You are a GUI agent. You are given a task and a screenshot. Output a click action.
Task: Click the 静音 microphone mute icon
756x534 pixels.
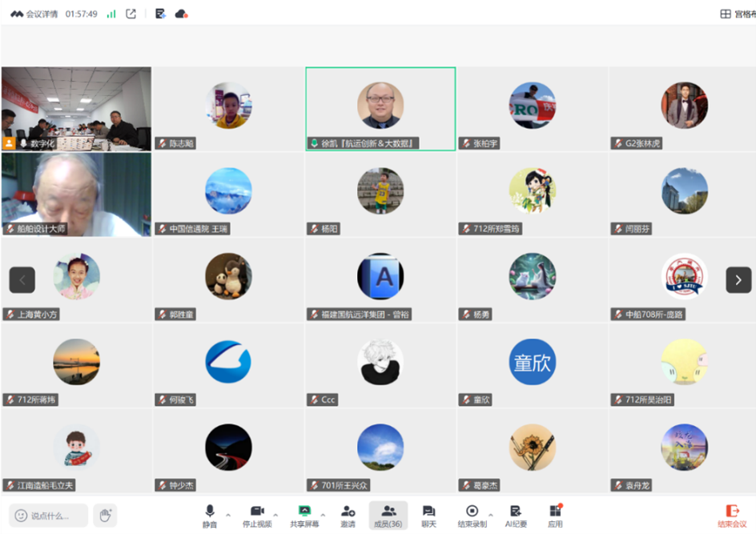(x=210, y=512)
